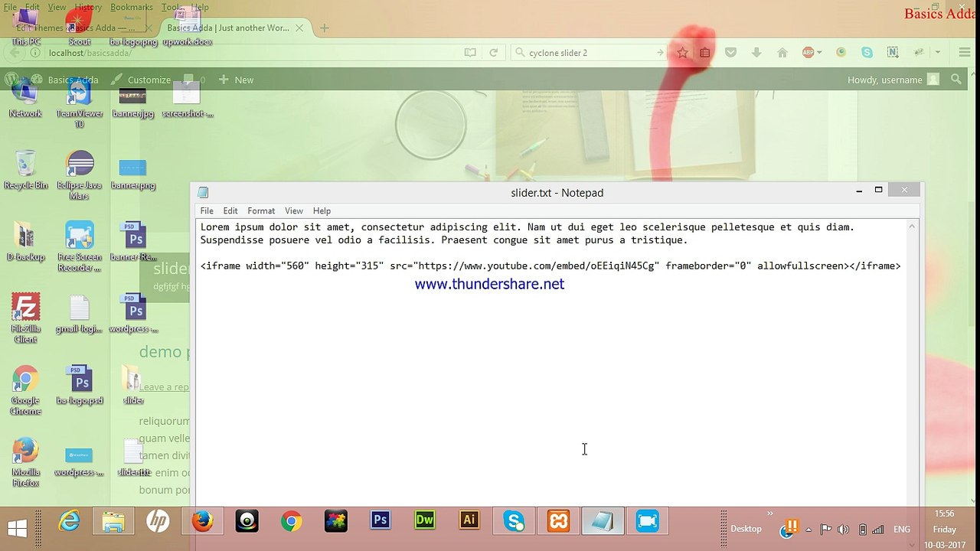Click the OneNote clipper icon in Firefox toolbar
The width and height of the screenshot is (980, 551).
[x=893, y=53]
